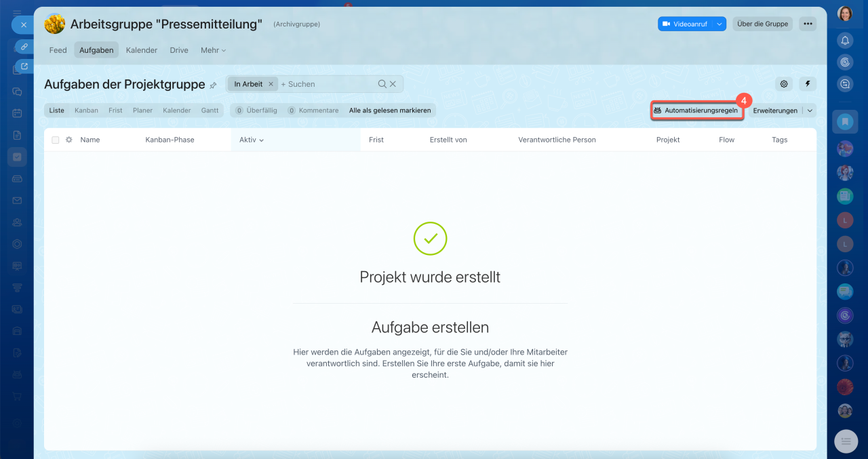The height and width of the screenshot is (459, 868).
Task: Open the Feed tab
Action: click(x=58, y=50)
